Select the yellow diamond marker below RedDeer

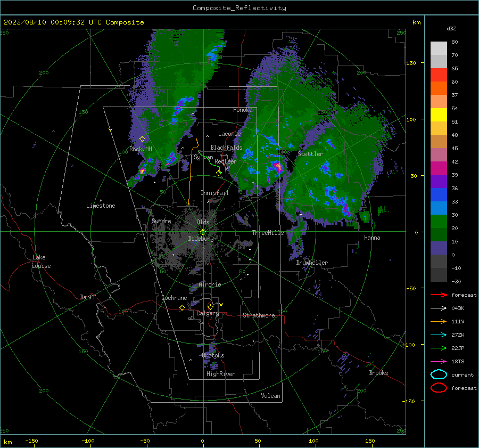[219, 173]
